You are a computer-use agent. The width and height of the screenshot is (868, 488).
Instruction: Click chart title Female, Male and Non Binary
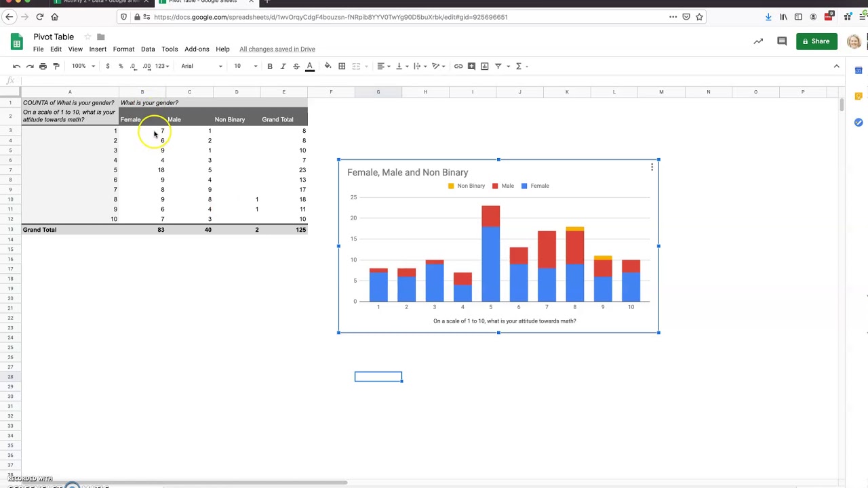(408, 172)
